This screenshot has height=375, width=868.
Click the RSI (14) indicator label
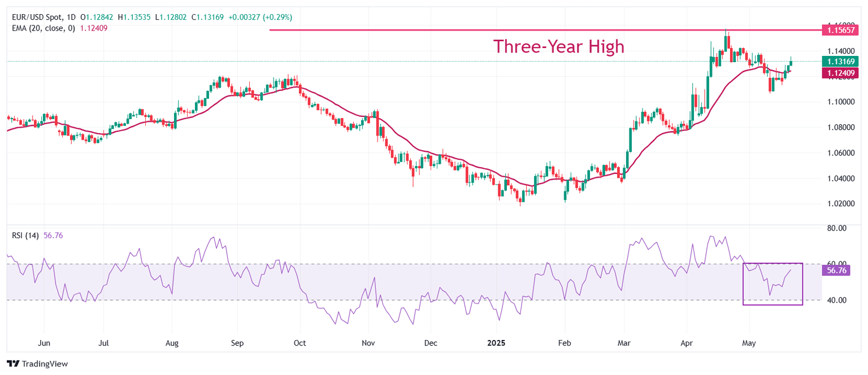(x=25, y=236)
